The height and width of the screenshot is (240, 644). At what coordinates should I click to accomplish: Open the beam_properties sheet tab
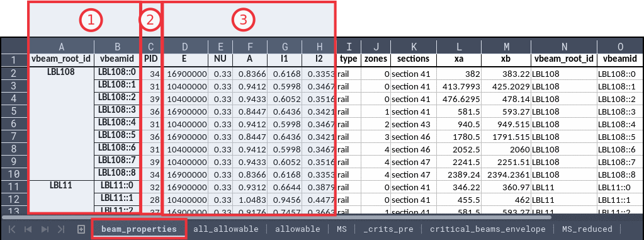click(139, 229)
